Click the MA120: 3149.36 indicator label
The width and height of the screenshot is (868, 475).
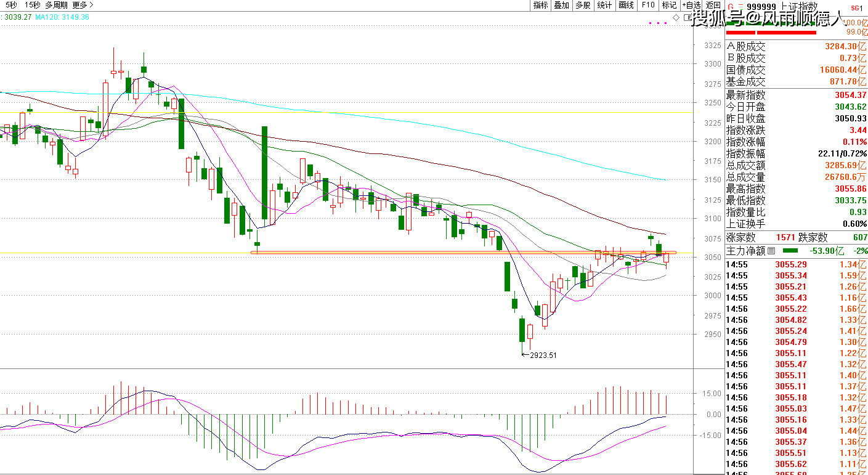tap(62, 17)
